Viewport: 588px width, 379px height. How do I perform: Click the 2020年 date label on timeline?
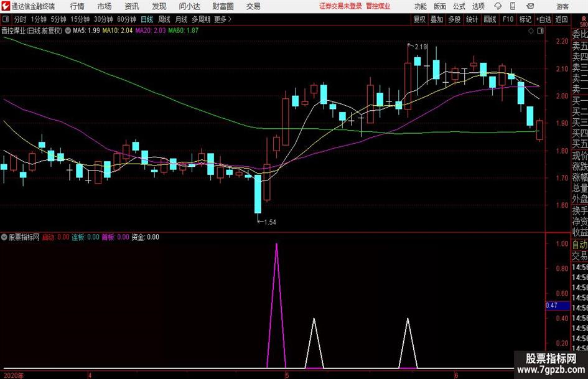(14, 375)
